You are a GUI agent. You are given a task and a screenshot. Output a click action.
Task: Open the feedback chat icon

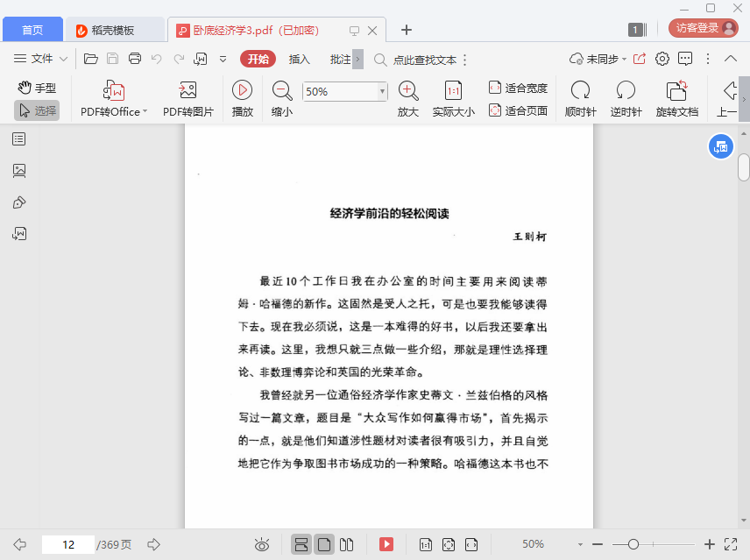tap(685, 59)
